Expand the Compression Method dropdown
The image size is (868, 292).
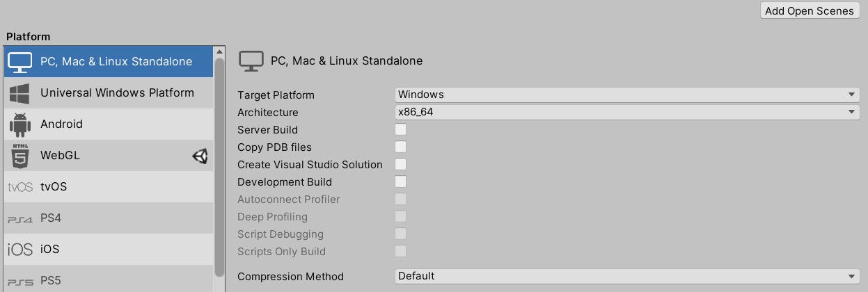tap(627, 276)
